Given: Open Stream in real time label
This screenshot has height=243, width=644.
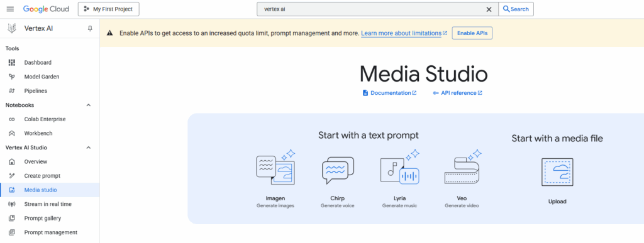Looking at the screenshot, I should [48, 204].
